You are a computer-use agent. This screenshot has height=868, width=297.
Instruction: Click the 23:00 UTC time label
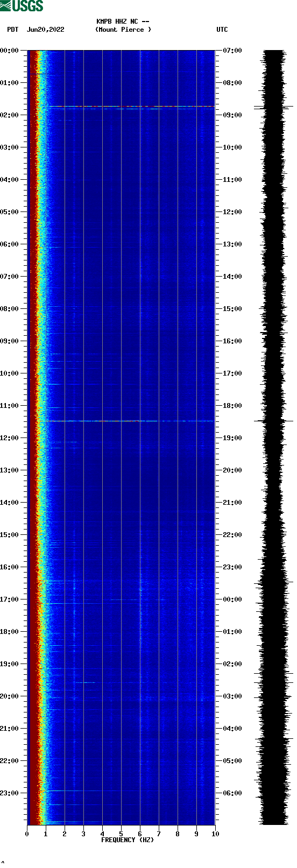tap(232, 567)
